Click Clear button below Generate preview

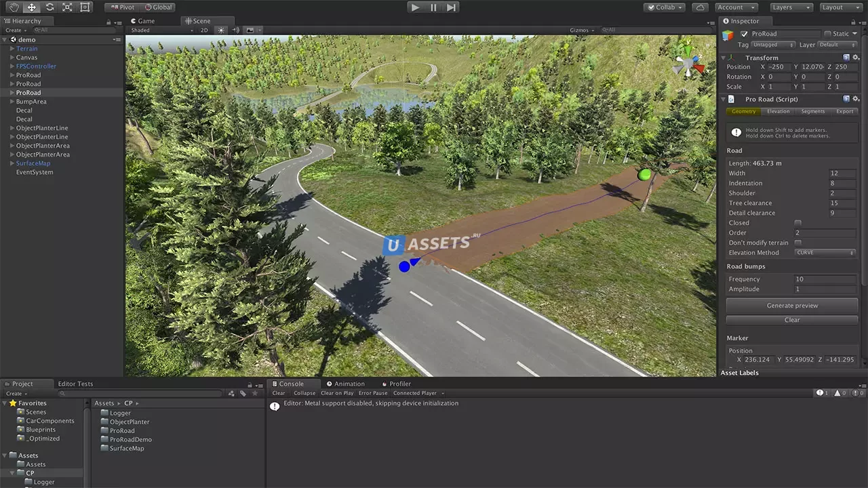point(792,320)
